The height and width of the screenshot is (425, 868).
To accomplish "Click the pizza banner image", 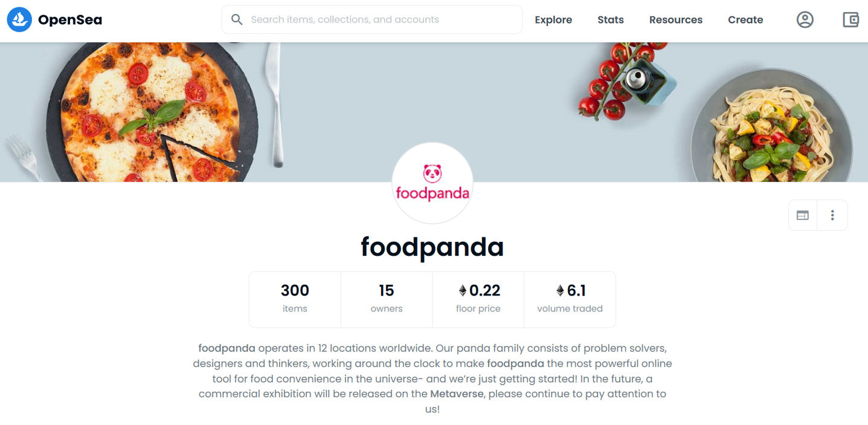I will [x=151, y=112].
